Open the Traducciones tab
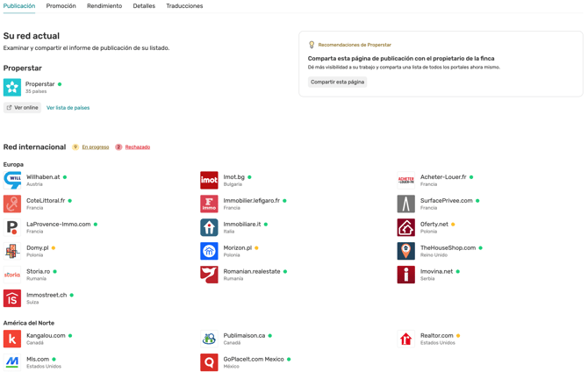The width and height of the screenshot is (588, 372). 184,6
